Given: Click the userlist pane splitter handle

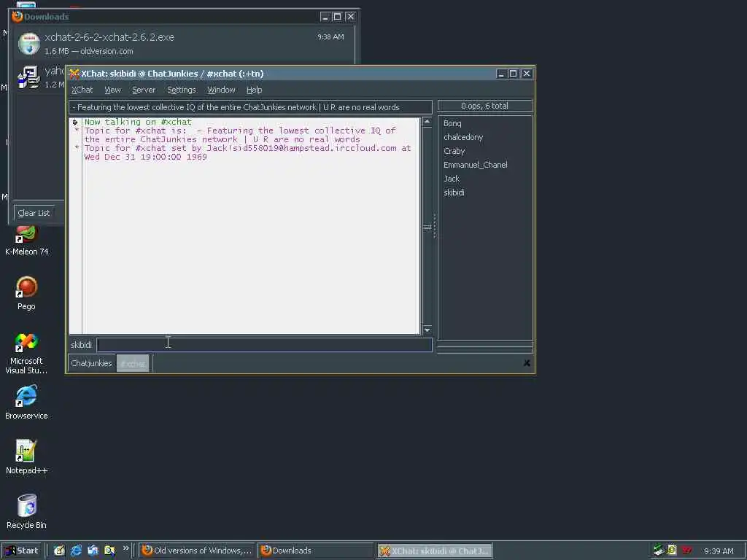Looking at the screenshot, I should coord(435,226).
